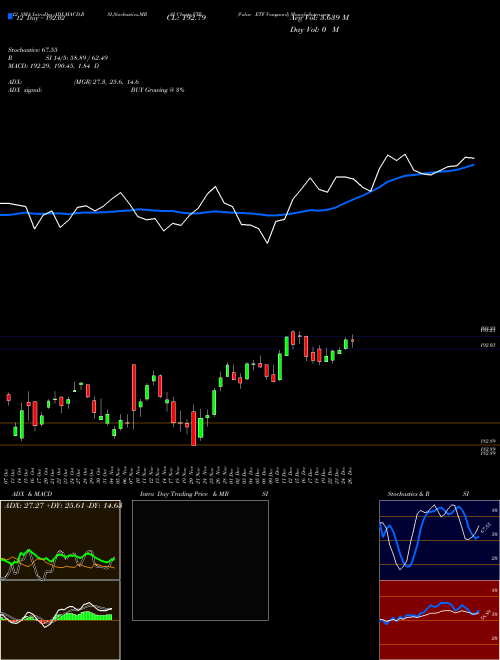
Task: Click the 'BUY Growing @ 3%' signal text
Action: click(157, 90)
